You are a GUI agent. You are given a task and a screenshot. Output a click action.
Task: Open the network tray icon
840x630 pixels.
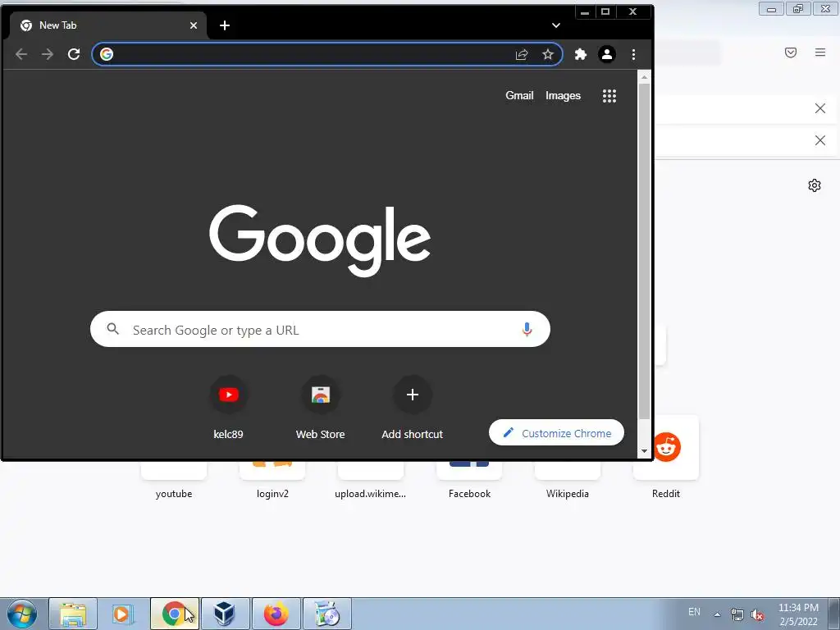click(737, 614)
